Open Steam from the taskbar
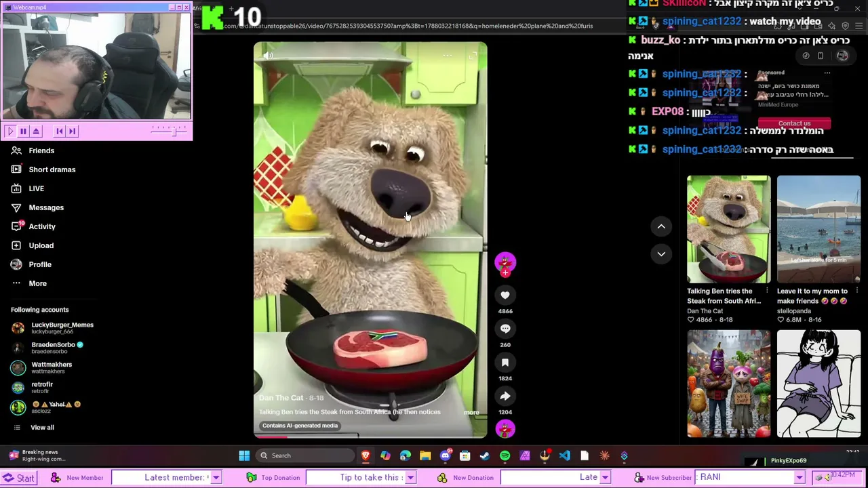The width and height of the screenshot is (868, 488). coord(485,455)
